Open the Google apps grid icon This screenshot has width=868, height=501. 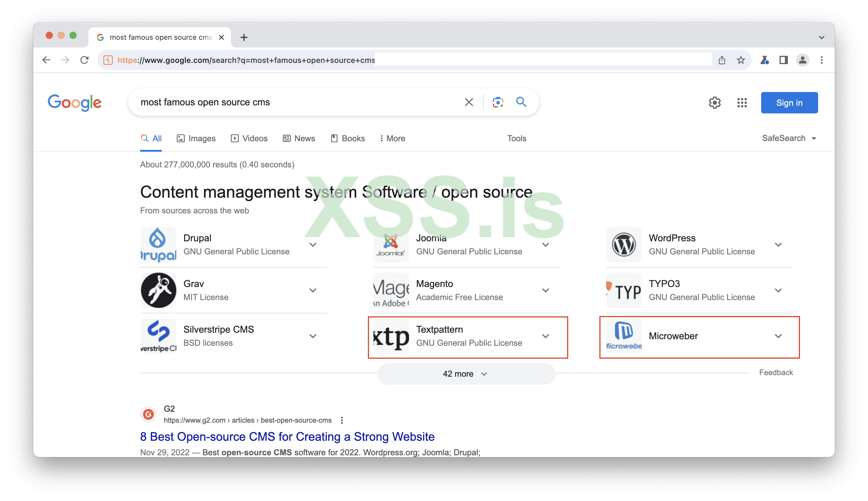[742, 102]
